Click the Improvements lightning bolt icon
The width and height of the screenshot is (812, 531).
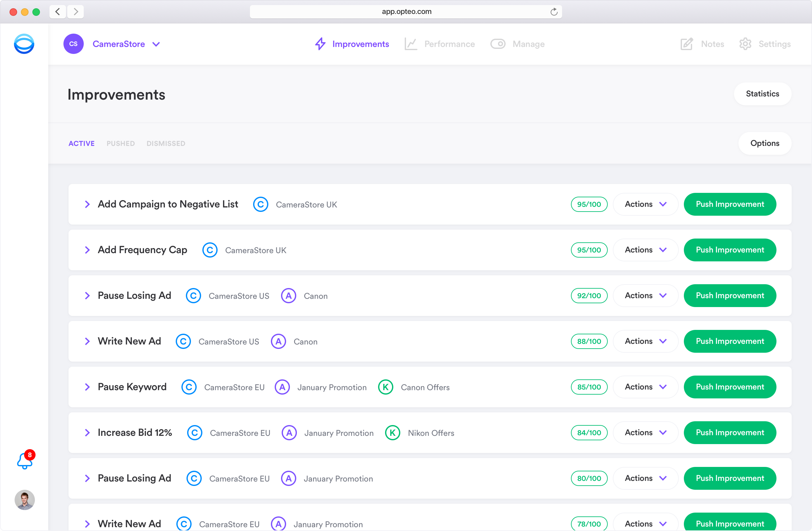point(320,44)
